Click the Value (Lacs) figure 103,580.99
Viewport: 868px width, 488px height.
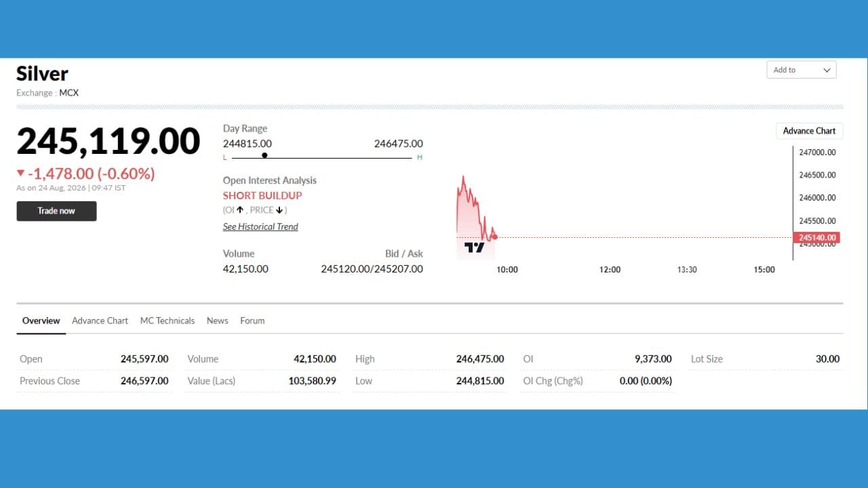pos(313,381)
